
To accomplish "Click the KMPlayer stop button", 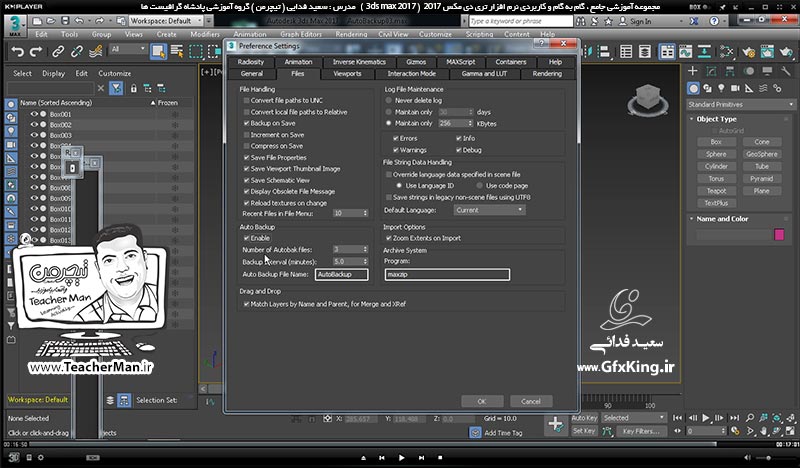I will 440,458.
